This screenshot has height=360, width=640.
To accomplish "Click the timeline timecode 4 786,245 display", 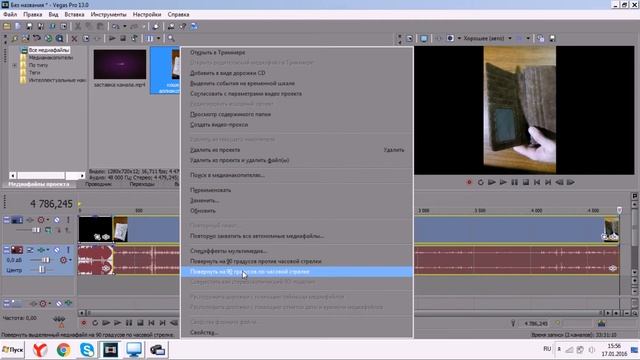I will [51, 204].
